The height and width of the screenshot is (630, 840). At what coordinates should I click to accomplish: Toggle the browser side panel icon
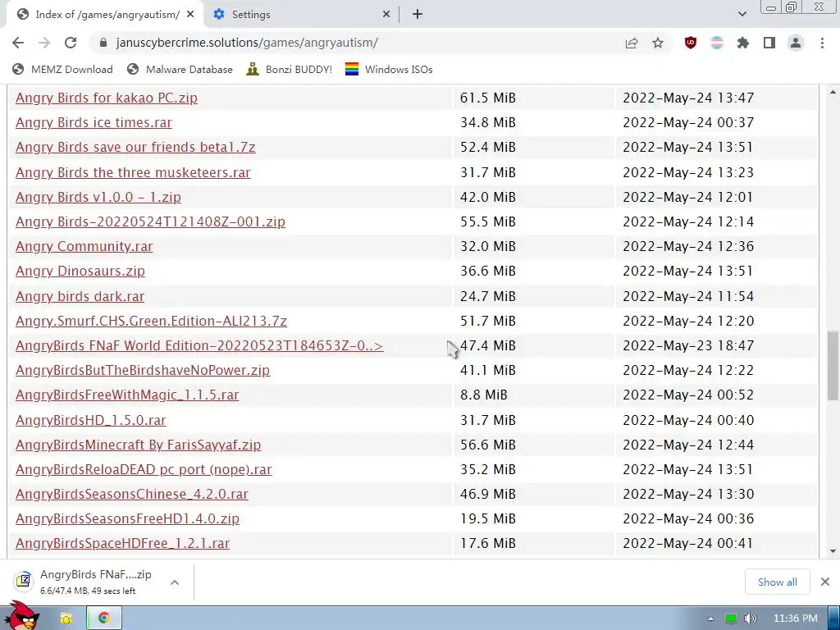point(769,43)
